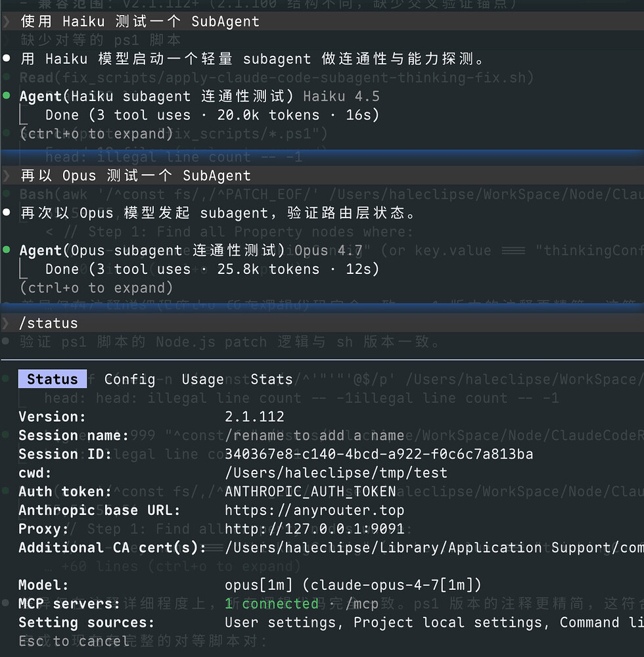
Task: Switch to the Config tab
Action: 129,379
